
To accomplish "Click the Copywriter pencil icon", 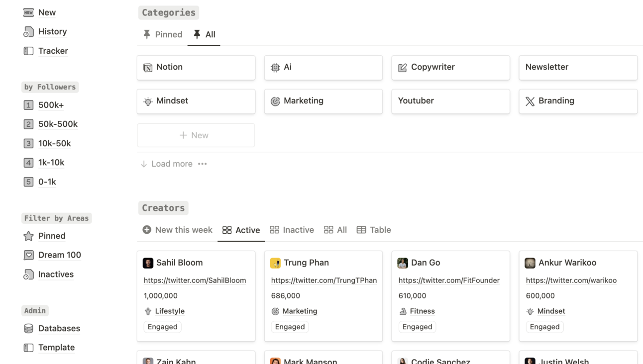I will coord(403,68).
